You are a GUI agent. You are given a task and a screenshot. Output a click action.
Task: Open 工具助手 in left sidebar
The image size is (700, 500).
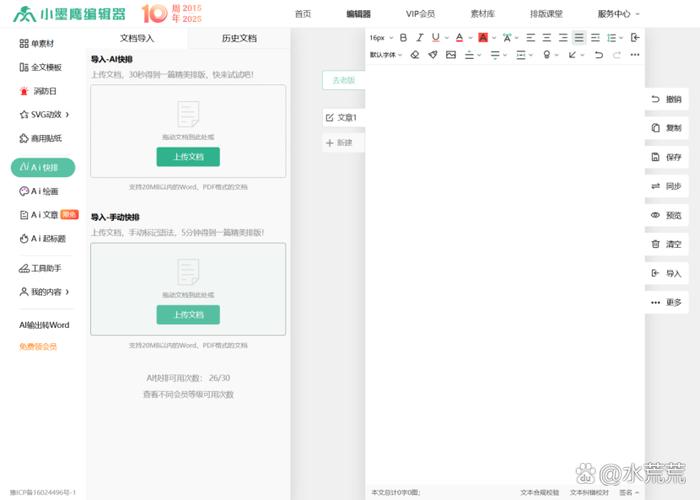(40, 268)
